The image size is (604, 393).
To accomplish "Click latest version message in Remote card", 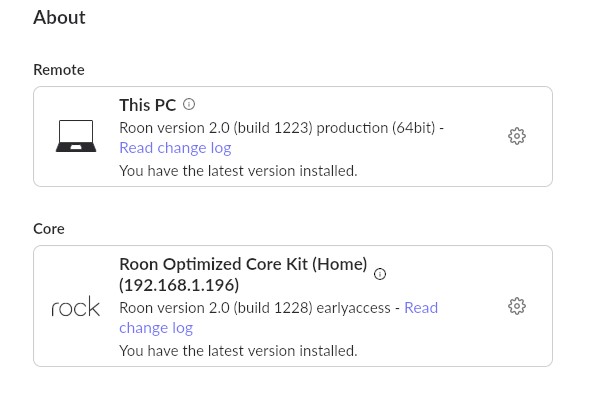I will (x=238, y=171).
